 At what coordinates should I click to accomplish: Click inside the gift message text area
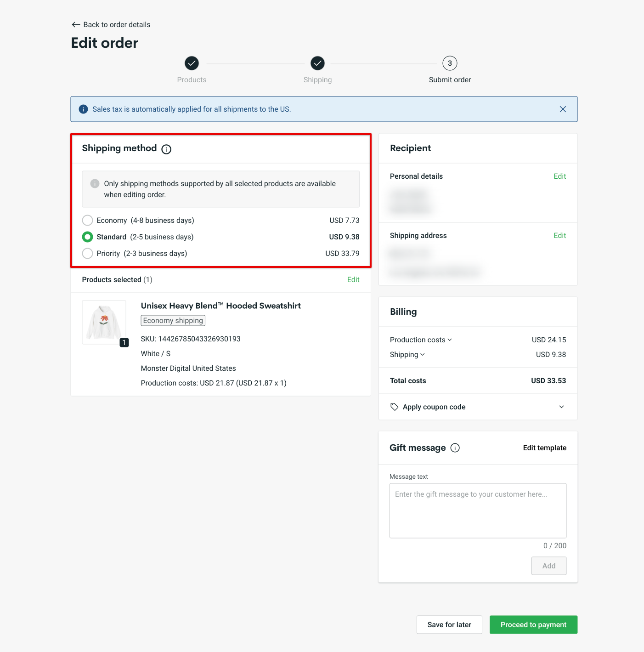tap(478, 510)
